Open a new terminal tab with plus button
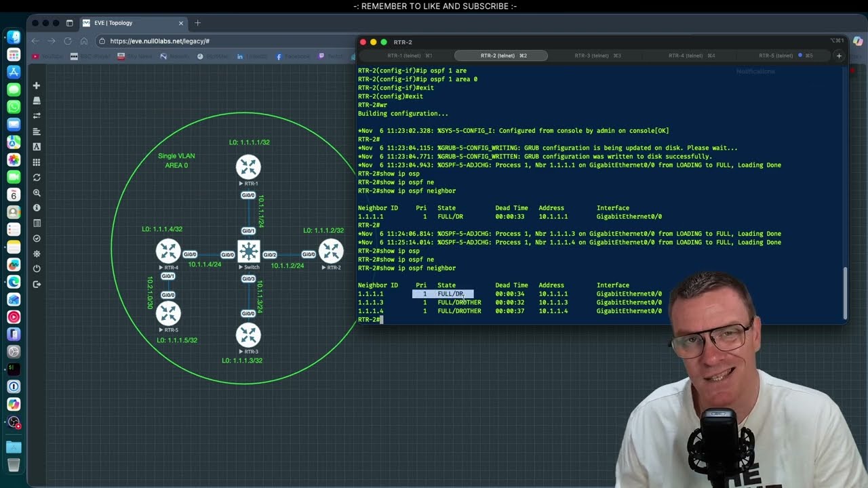The image size is (868, 488). [839, 56]
